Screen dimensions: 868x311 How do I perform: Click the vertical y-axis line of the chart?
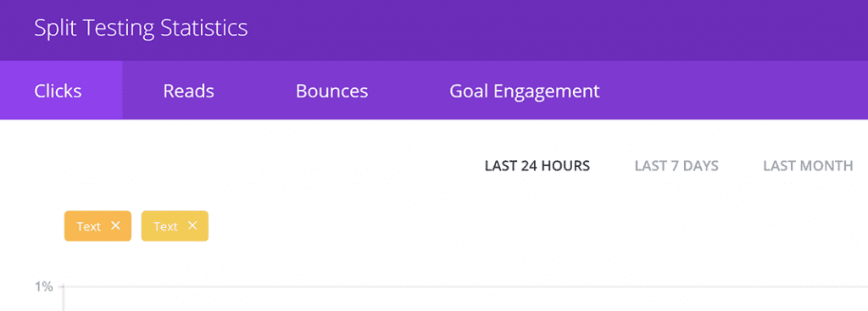[x=63, y=298]
